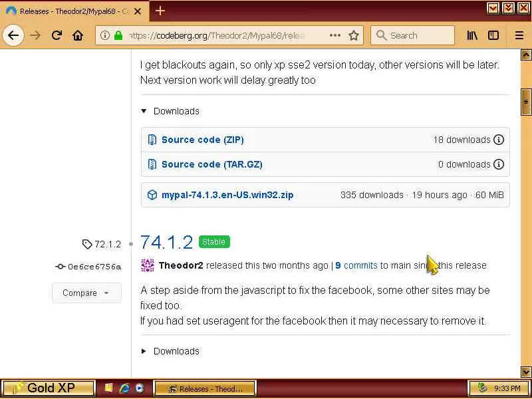Viewport: 532px width, 399px height.
Task: Click the archive icon for Source code (TAR.GZ)
Action: (x=152, y=164)
